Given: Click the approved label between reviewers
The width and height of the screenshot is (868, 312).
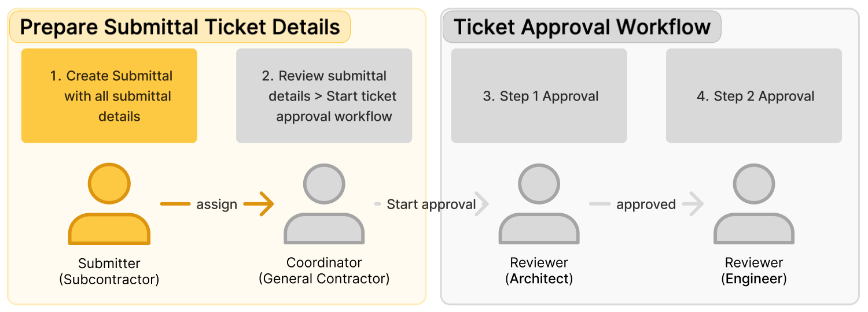Looking at the screenshot, I should [646, 205].
